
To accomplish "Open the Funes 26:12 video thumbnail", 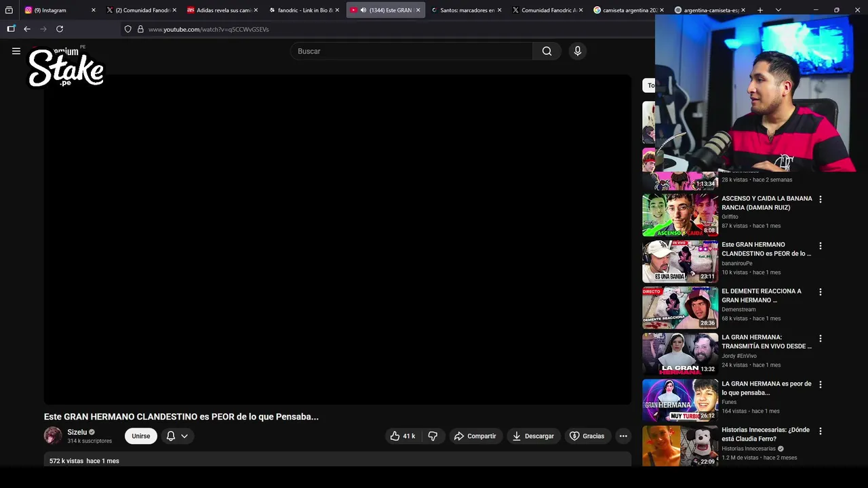I will click(x=680, y=400).
